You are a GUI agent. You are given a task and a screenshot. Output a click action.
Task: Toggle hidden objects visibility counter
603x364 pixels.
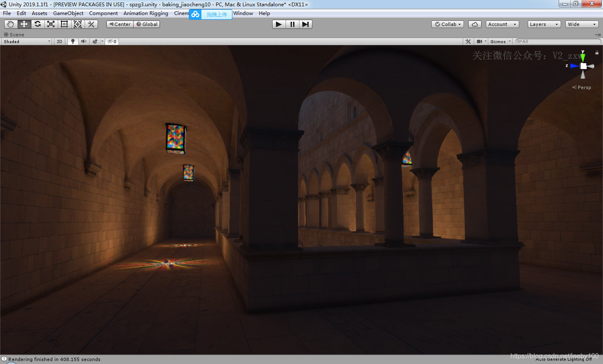click(x=112, y=41)
